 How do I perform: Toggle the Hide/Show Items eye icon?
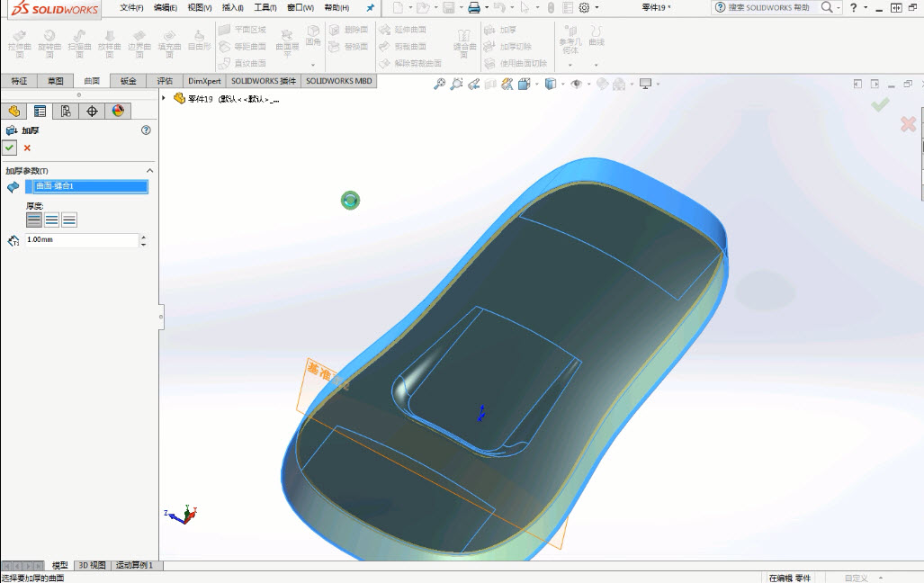pos(577,85)
